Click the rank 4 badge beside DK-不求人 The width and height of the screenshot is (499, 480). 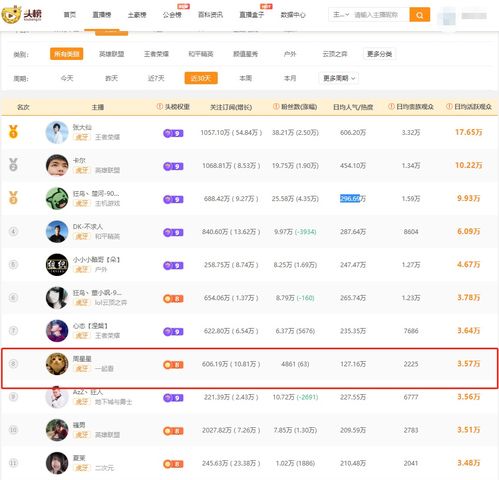pos(13,231)
